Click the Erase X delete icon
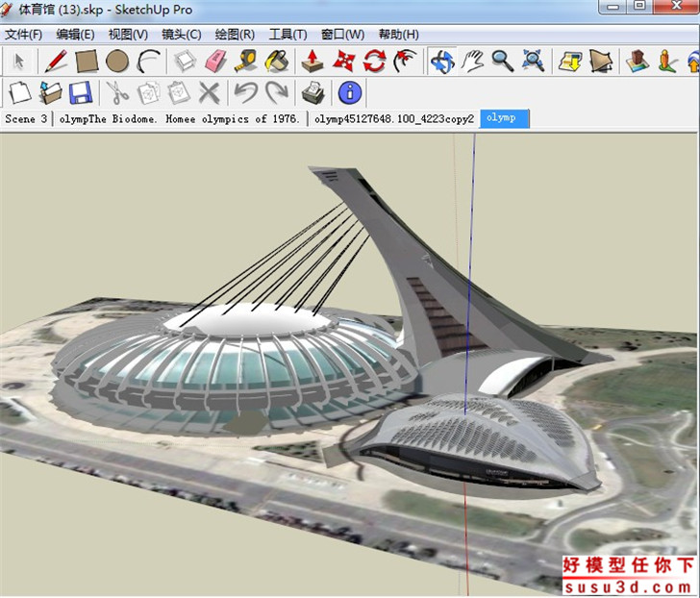Screen dimensions: 700x598 tap(209, 93)
